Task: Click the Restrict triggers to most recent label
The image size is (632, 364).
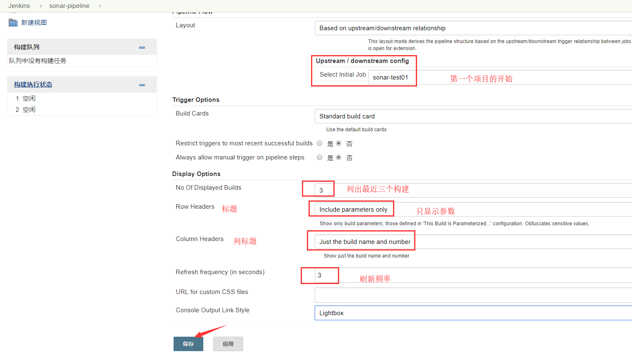Action: tap(244, 143)
